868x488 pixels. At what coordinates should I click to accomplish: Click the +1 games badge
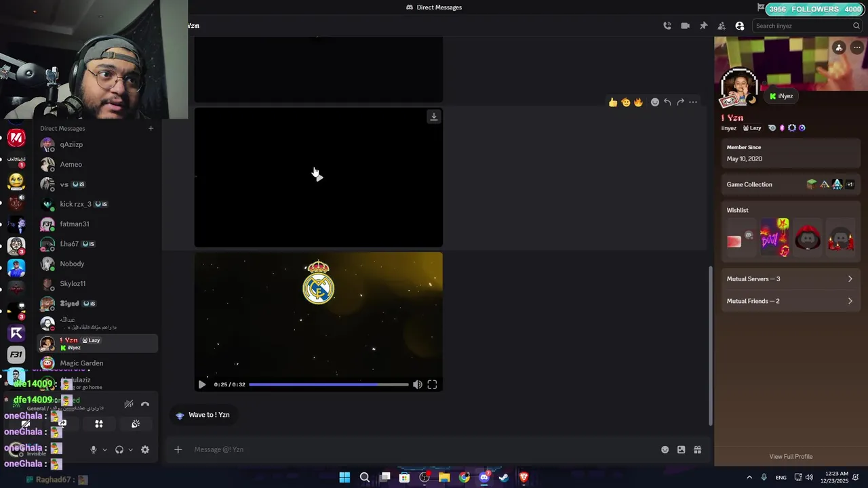pyautogui.click(x=850, y=184)
